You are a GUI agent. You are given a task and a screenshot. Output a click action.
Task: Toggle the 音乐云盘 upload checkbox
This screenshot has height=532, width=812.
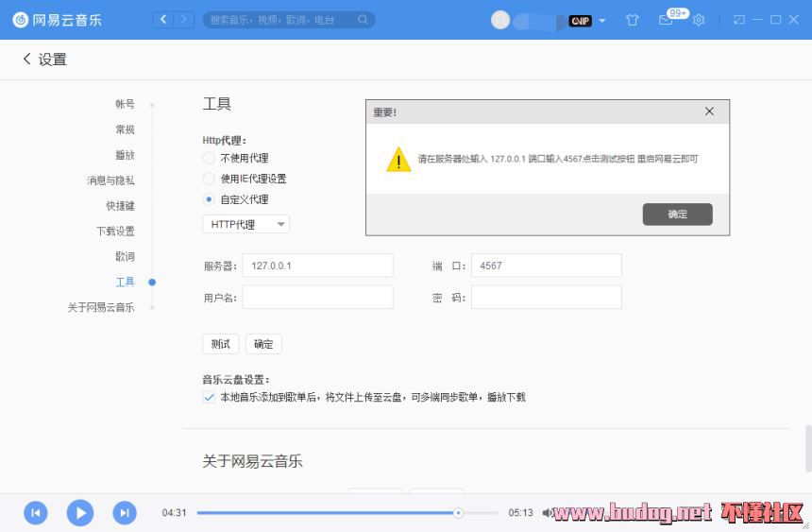click(209, 398)
